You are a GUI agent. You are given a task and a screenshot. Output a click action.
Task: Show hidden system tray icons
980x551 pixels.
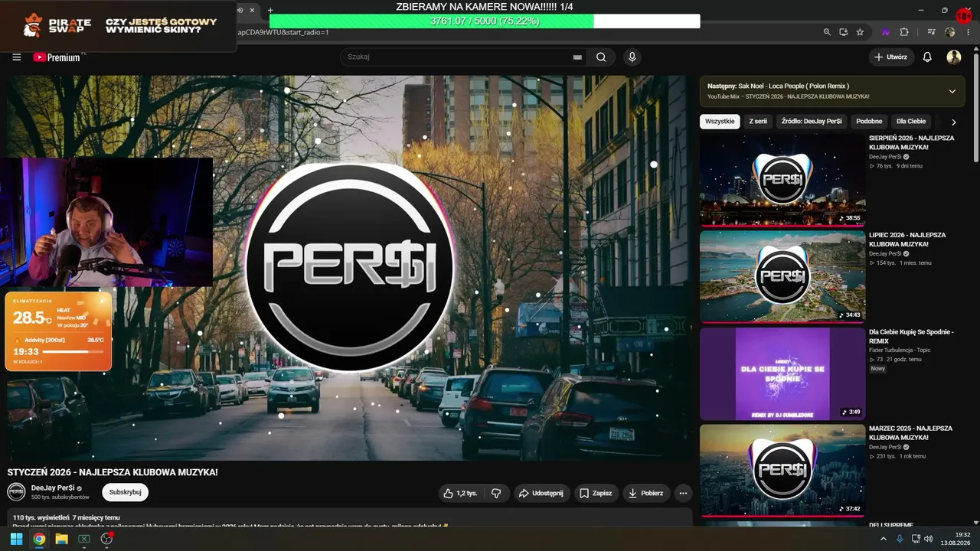tap(883, 539)
